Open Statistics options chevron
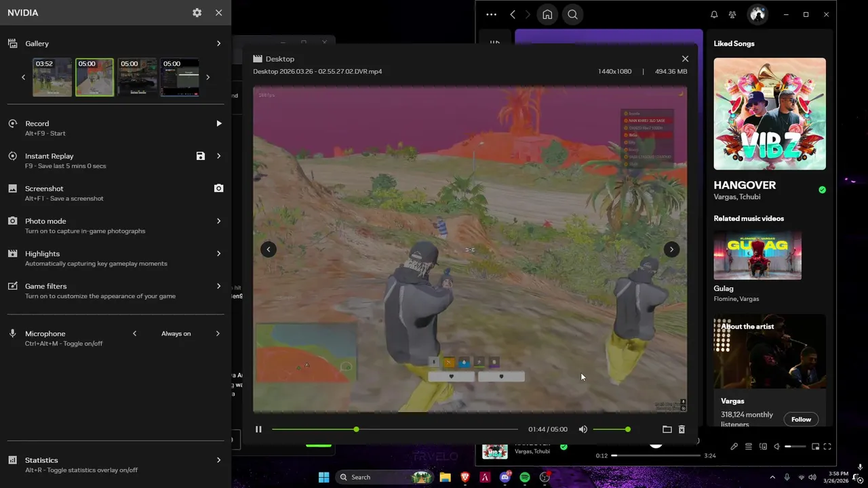 tap(218, 460)
